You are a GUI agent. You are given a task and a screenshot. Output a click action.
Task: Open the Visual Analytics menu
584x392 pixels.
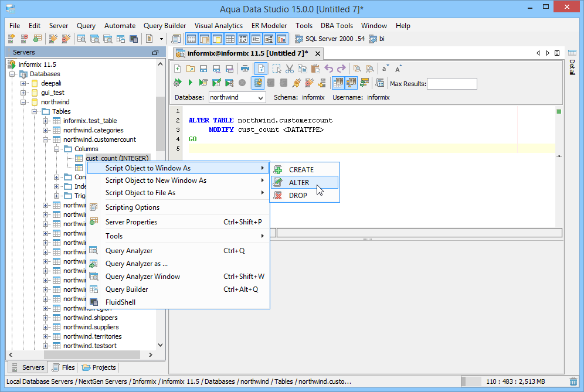[x=219, y=26]
